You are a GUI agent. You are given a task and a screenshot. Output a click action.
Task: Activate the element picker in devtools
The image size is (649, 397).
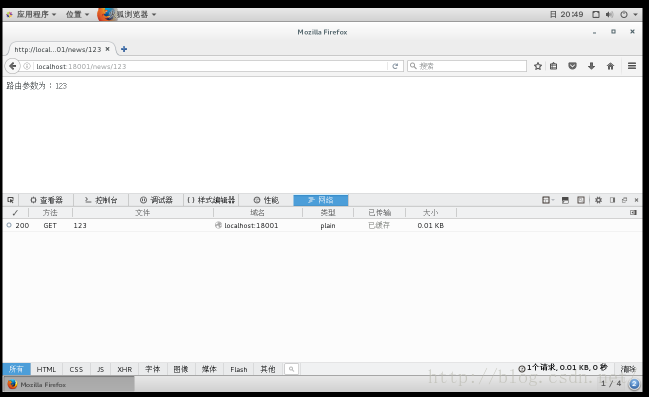pyautogui.click(x=10, y=200)
